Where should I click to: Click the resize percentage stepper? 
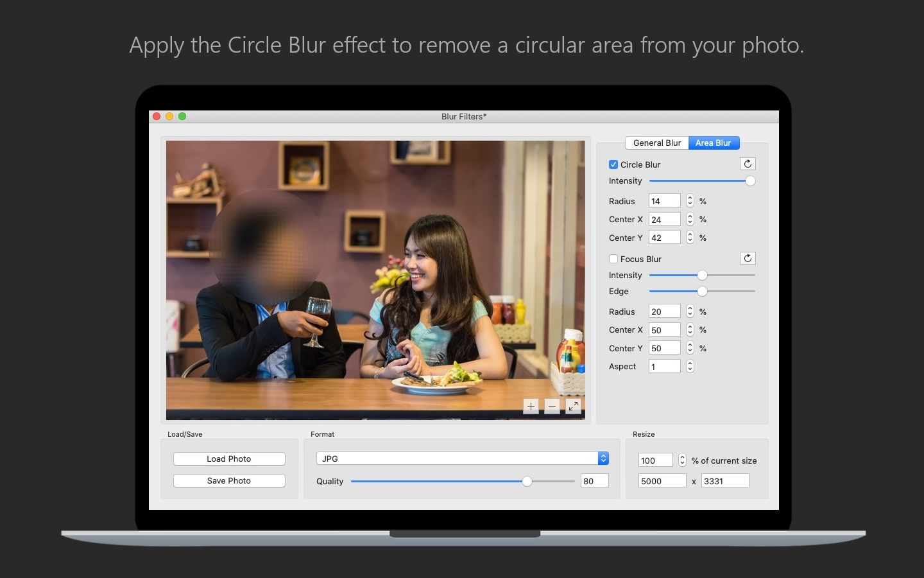(x=682, y=460)
